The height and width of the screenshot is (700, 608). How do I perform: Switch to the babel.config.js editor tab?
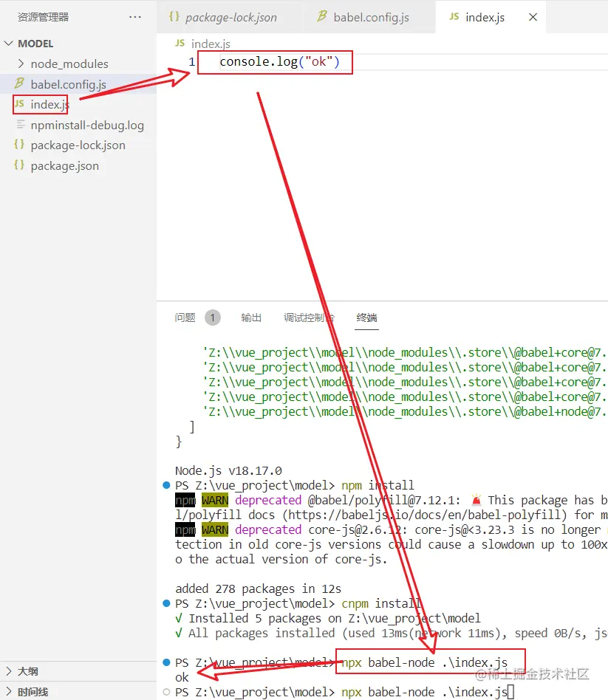(369, 17)
